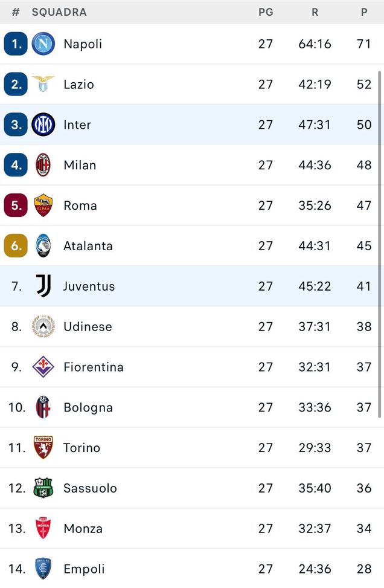Select the Roma wolf badge
The image size is (384, 588).
(x=42, y=205)
